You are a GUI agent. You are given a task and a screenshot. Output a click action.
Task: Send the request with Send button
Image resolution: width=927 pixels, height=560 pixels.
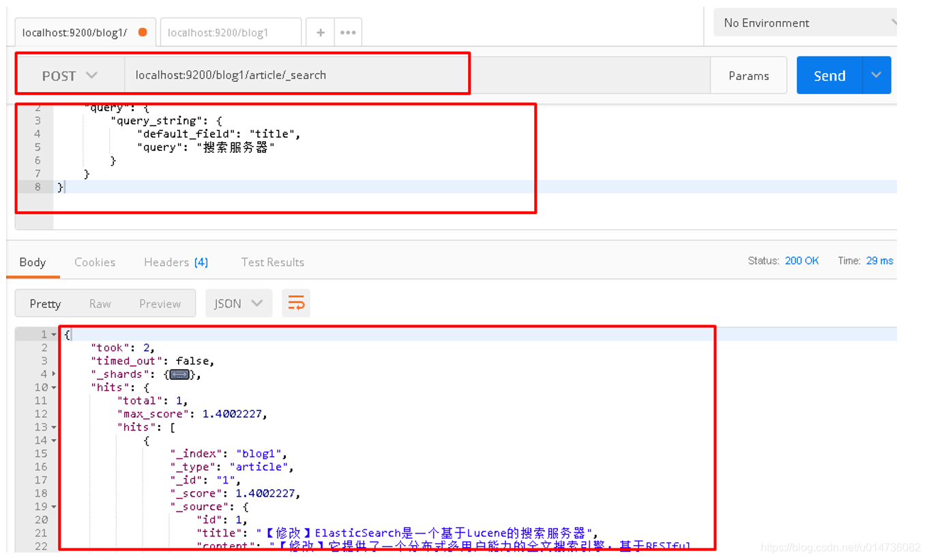pos(829,76)
